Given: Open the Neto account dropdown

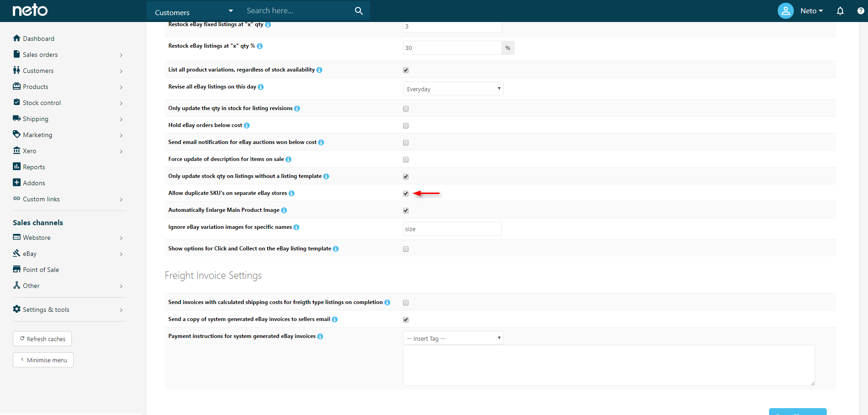Looking at the screenshot, I should tap(812, 11).
